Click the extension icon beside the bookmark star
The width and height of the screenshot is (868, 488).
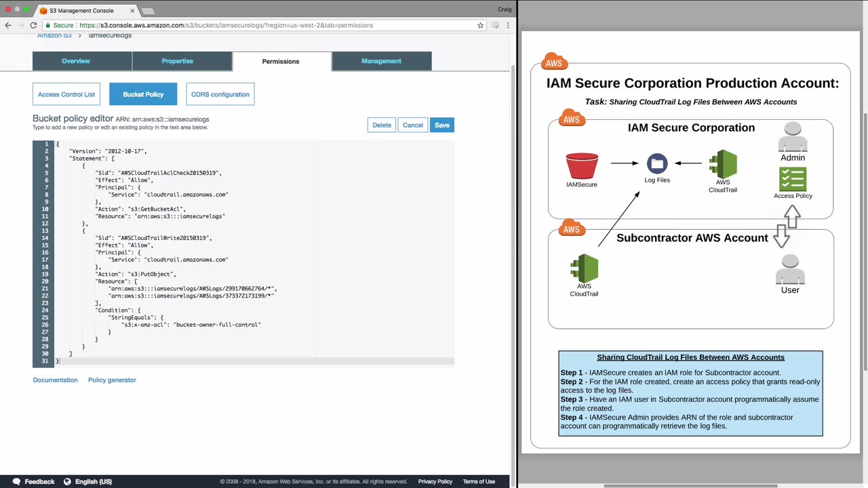pos(496,25)
